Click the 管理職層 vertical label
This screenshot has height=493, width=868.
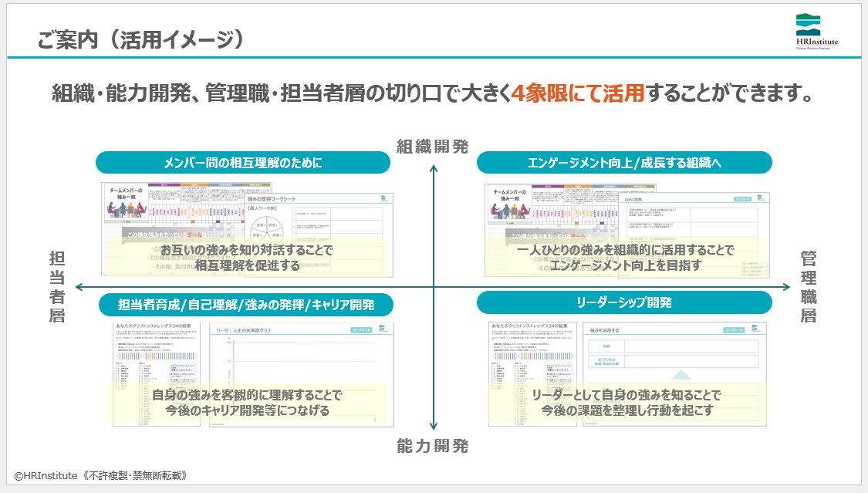pyautogui.click(x=809, y=286)
